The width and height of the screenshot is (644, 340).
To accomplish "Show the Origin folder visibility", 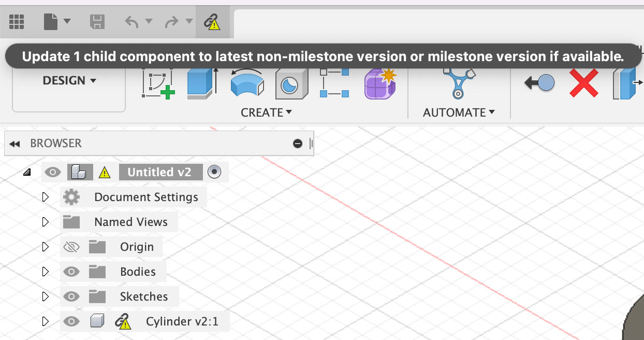I will 71,246.
